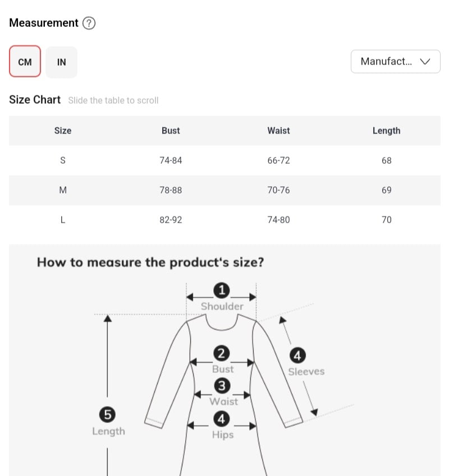Switch units to IN
This screenshot has width=449, height=476.
point(61,62)
